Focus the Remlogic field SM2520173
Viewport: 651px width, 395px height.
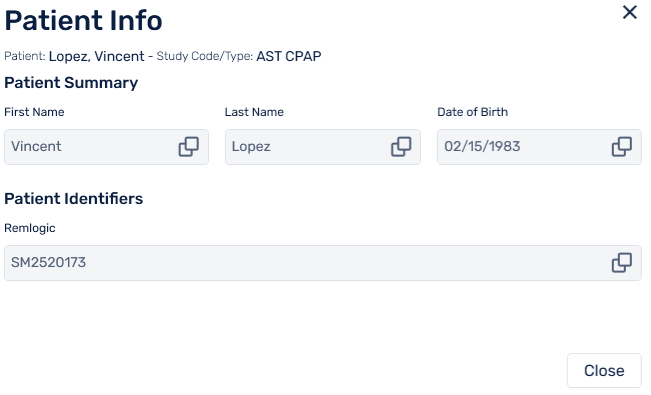pos(323,263)
